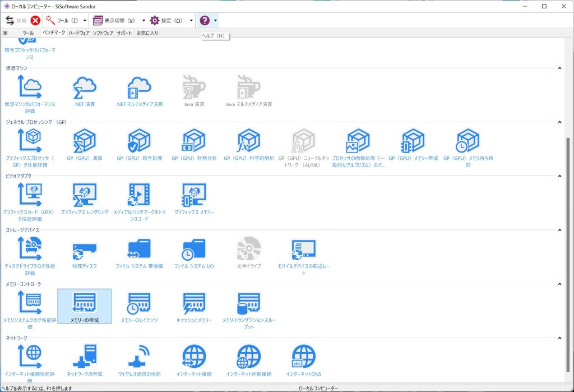The height and width of the screenshot is (392, 574).
Task: Open the dropdown arrow beside the help button
Action: point(216,21)
